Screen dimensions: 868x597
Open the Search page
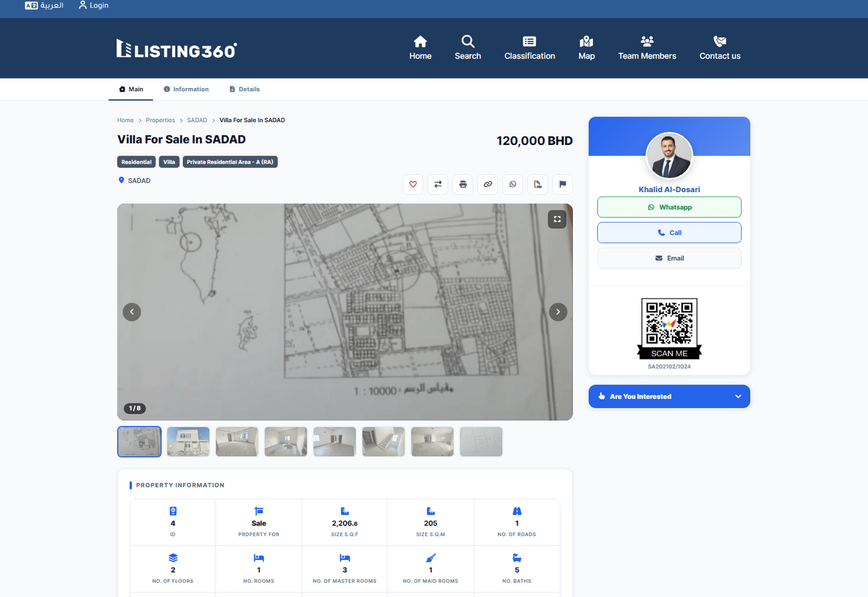point(468,48)
